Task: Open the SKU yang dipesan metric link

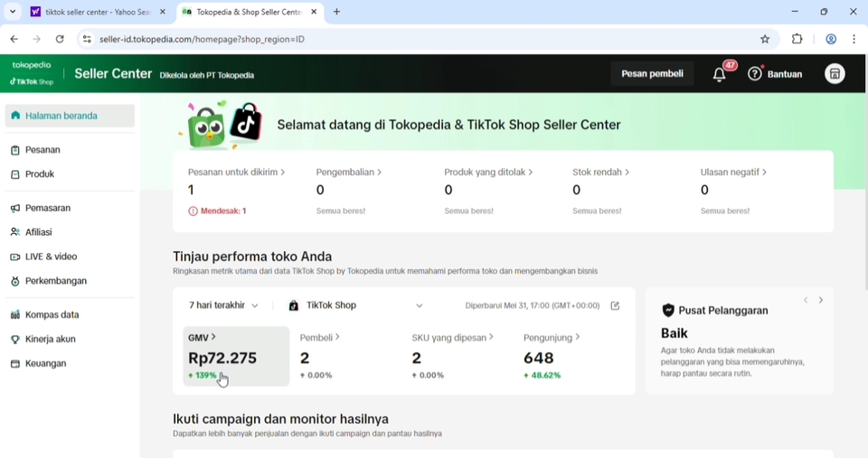Action: (452, 338)
